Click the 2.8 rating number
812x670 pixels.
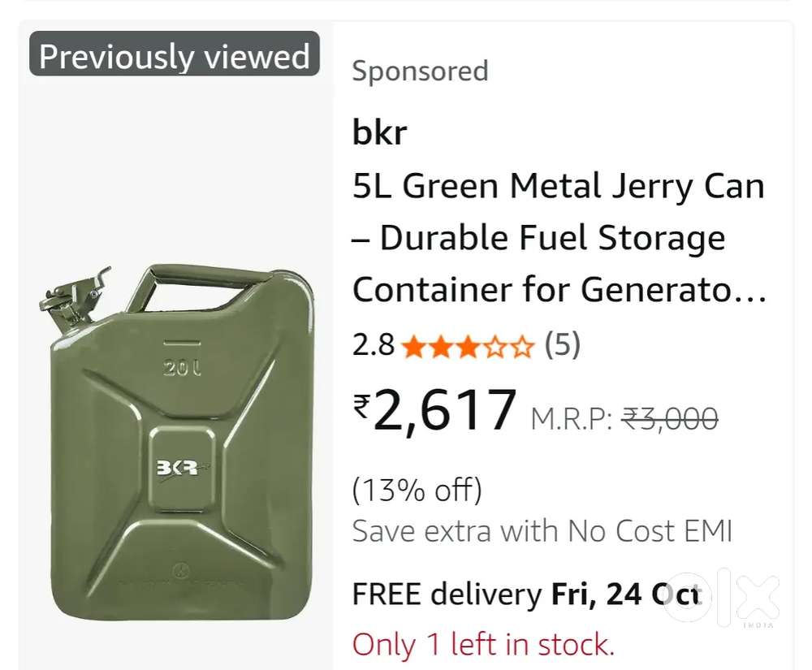[x=373, y=346]
